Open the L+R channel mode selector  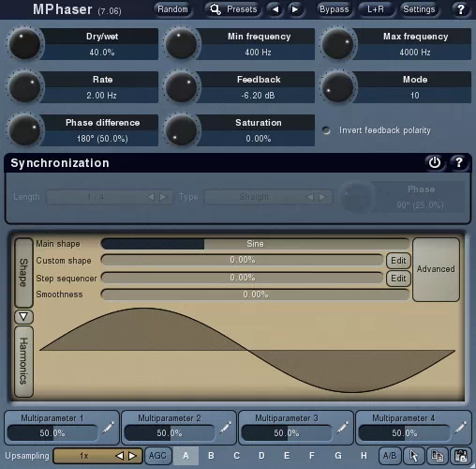(376, 9)
